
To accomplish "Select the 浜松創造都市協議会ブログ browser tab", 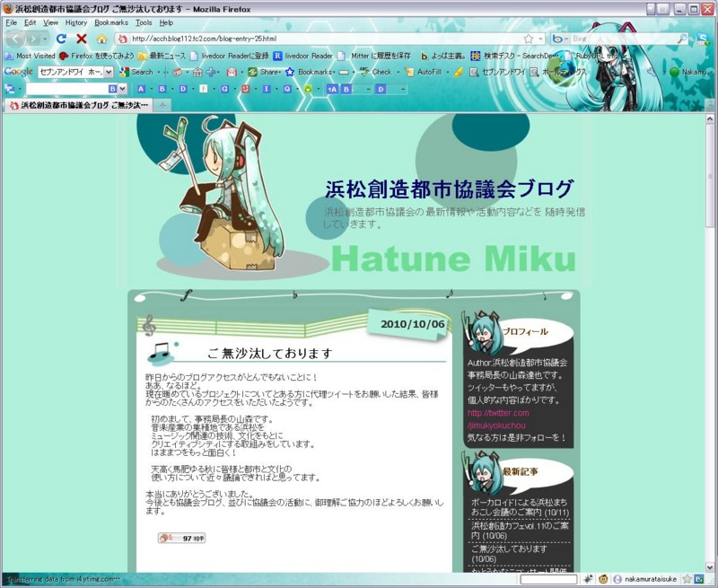I will 79,105.
